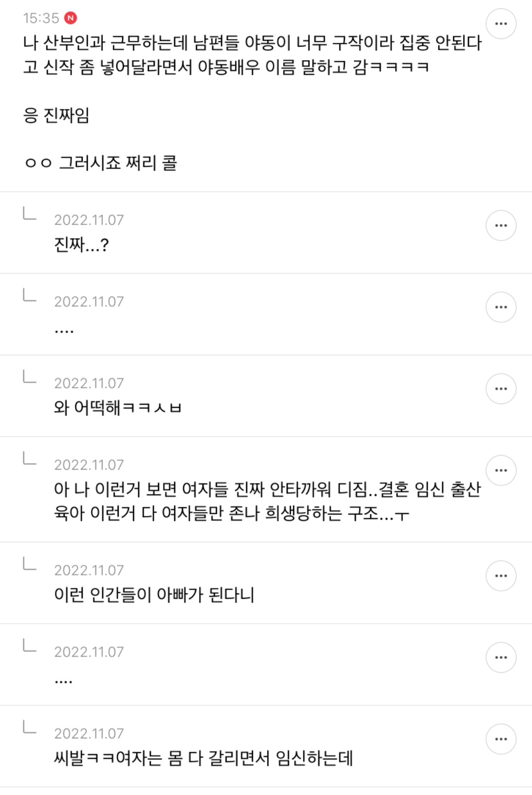
Task: Open more options for the 15:35 post
Action: pyautogui.click(x=500, y=24)
